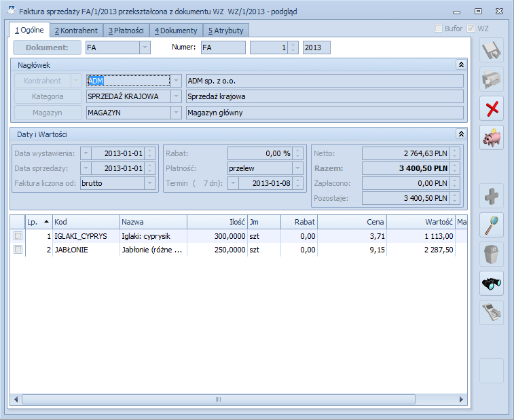Click the 2 287,50 value cell

tap(421, 250)
